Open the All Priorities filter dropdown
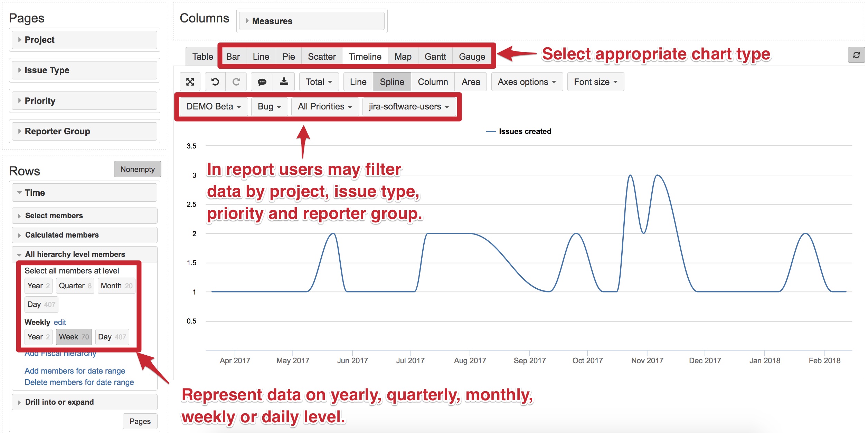Image resolution: width=868 pixels, height=433 pixels. (324, 107)
